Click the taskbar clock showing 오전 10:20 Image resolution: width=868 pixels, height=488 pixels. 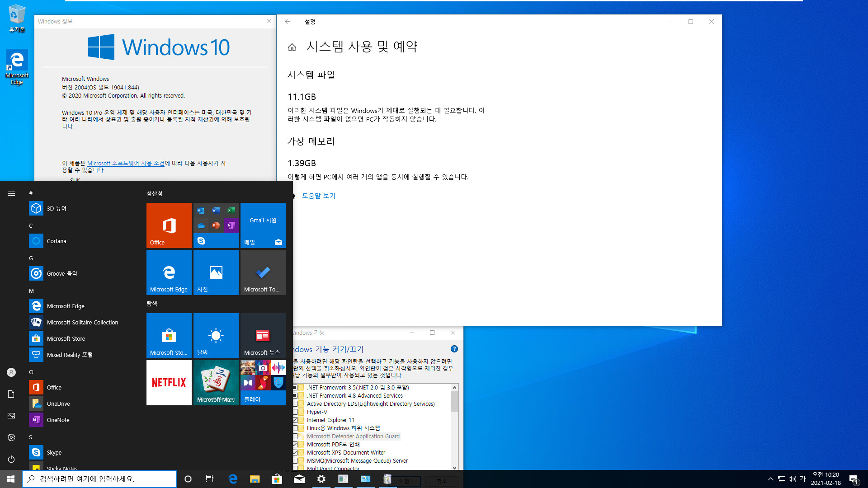click(826, 479)
